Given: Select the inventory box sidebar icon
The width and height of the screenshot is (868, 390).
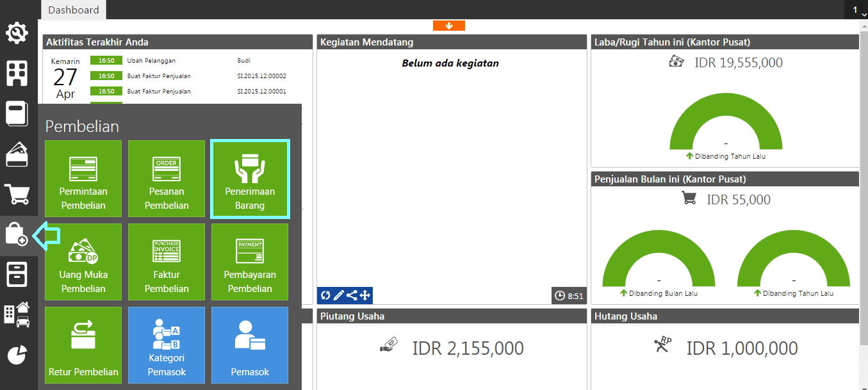Looking at the screenshot, I should [x=17, y=274].
